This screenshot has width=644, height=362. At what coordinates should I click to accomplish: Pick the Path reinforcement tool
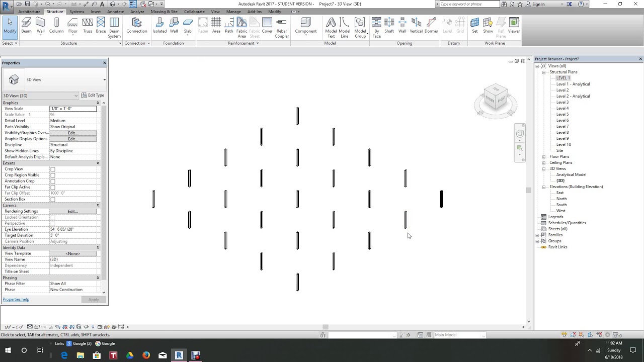tap(229, 26)
